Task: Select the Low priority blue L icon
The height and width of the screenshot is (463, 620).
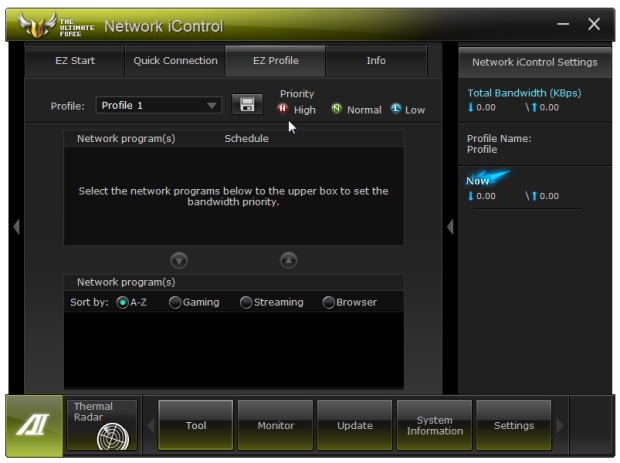Action: [x=396, y=109]
